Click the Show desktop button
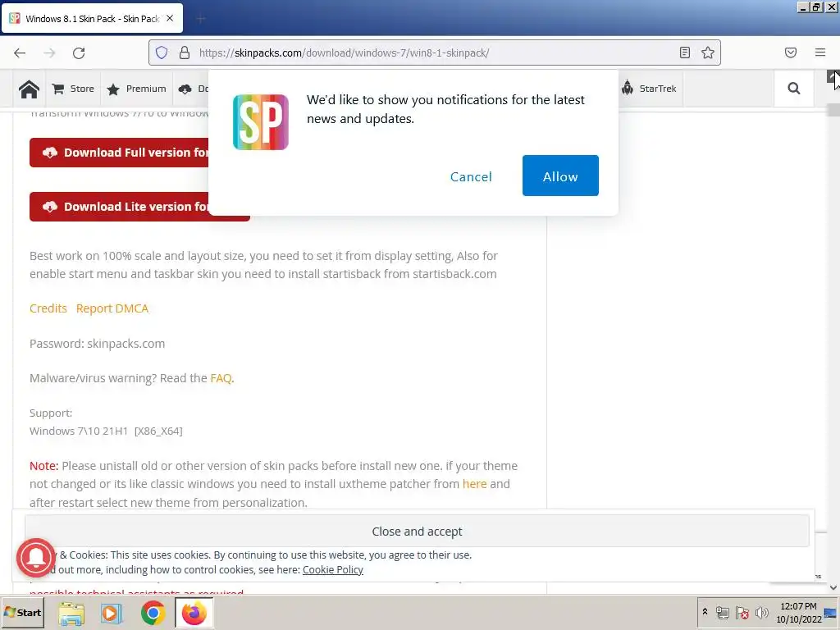Screen dimensions: 840x630 click(x=832, y=612)
